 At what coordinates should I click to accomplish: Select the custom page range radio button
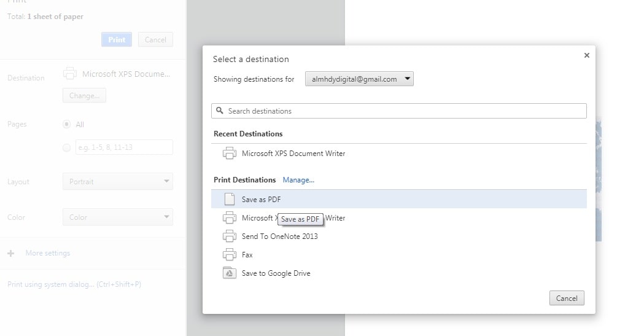66,147
